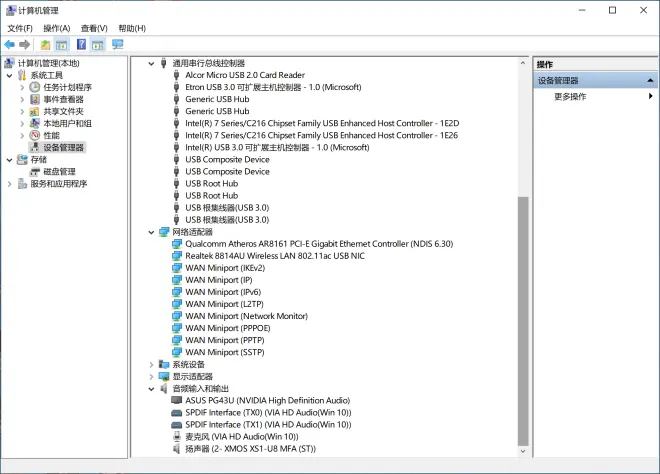The width and height of the screenshot is (660, 474).
Task: Click the icon beside ASUS PG43U audio device
Action: (x=177, y=400)
